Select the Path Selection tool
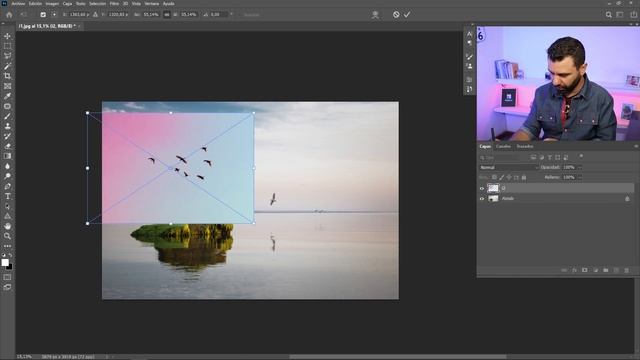 coord(7,206)
